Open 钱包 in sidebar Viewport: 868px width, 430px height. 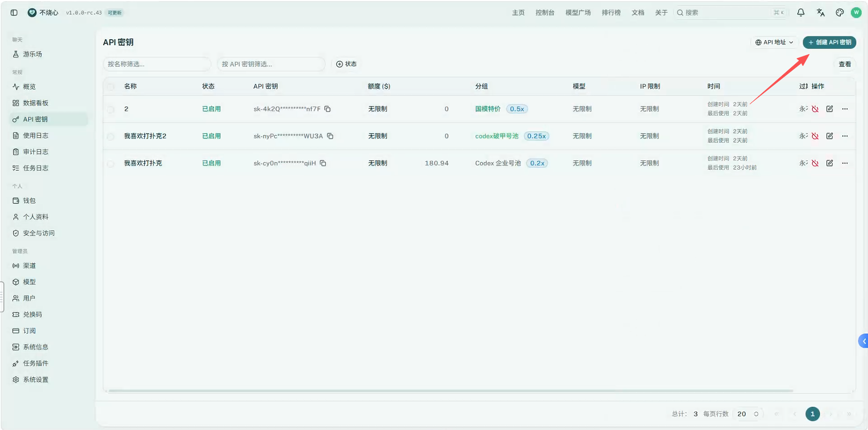pos(49,200)
